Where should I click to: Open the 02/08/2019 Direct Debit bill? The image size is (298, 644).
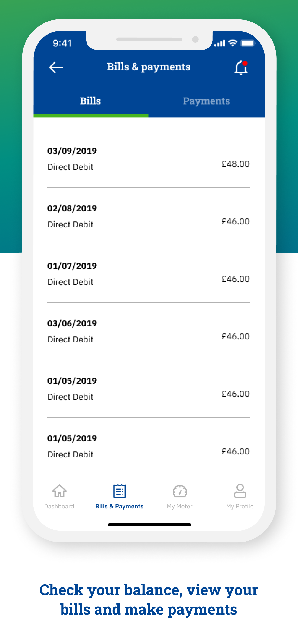(148, 216)
